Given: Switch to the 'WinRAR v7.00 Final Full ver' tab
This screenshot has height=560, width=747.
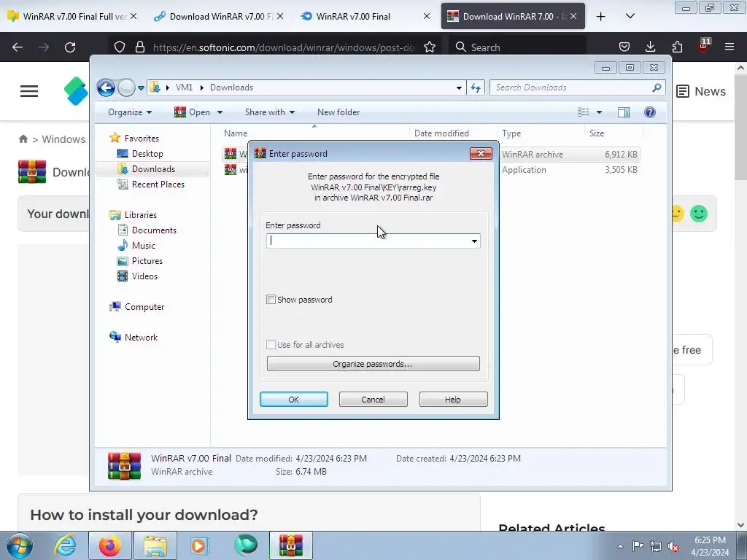Looking at the screenshot, I should (74, 16).
